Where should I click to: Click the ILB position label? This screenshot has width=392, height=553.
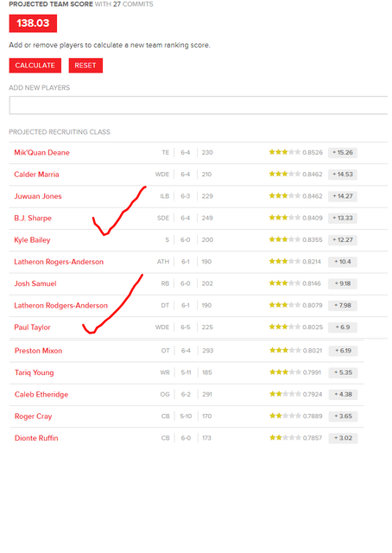[x=165, y=196]
